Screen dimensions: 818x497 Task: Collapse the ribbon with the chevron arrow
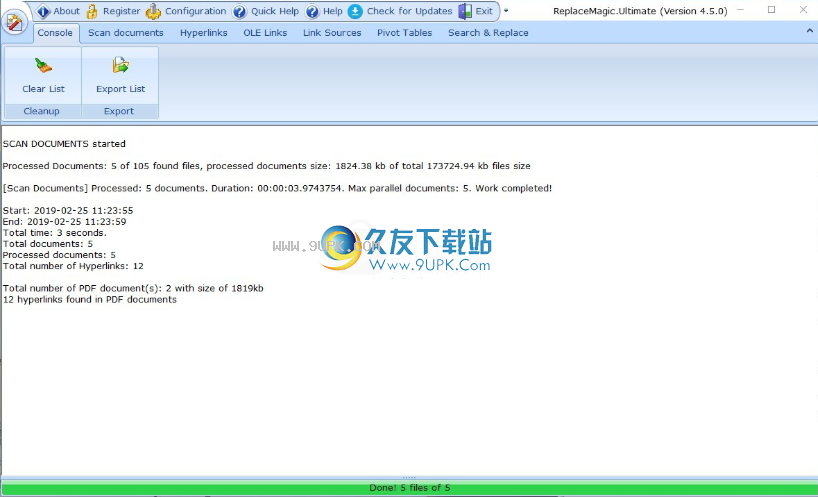pyautogui.click(x=809, y=31)
